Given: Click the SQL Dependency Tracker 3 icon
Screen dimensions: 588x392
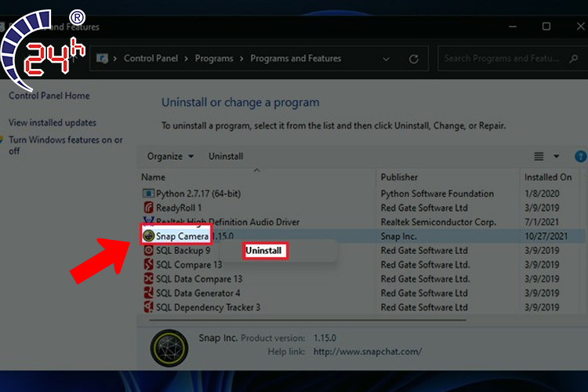Looking at the screenshot, I should (x=148, y=307).
